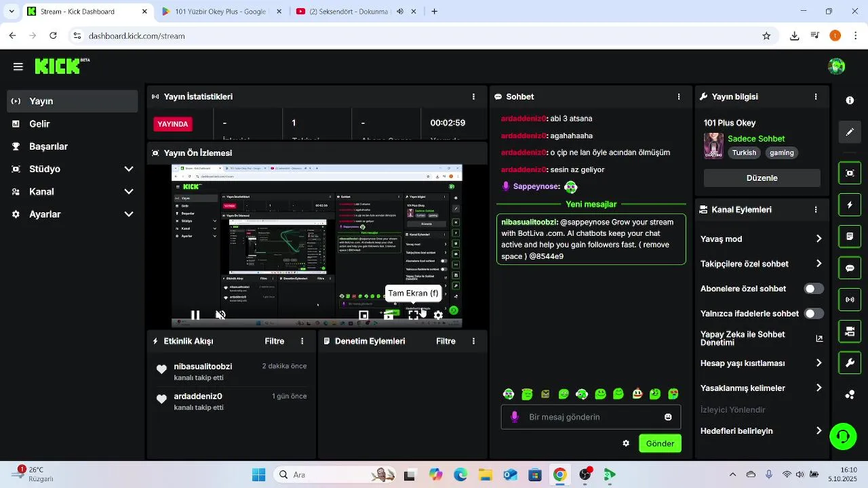Enable the preview theater mode
Viewport: 868px width, 488px height.
tap(389, 315)
